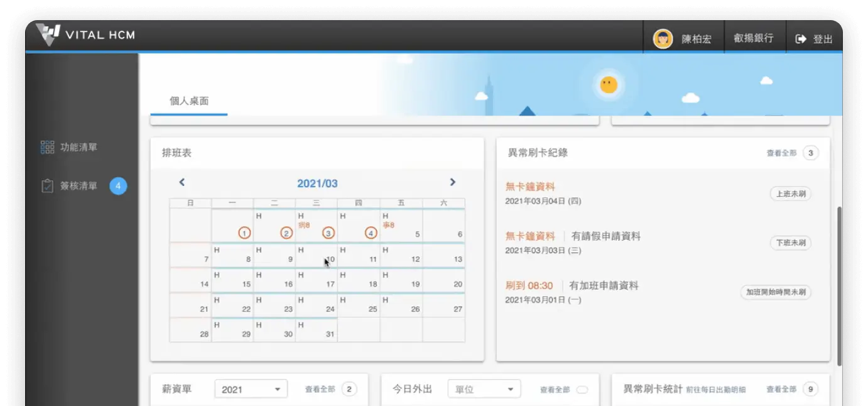The height and width of the screenshot is (406, 868).
Task: Click the count badge 9 in 異常刷卡統計
Action: [x=811, y=389]
